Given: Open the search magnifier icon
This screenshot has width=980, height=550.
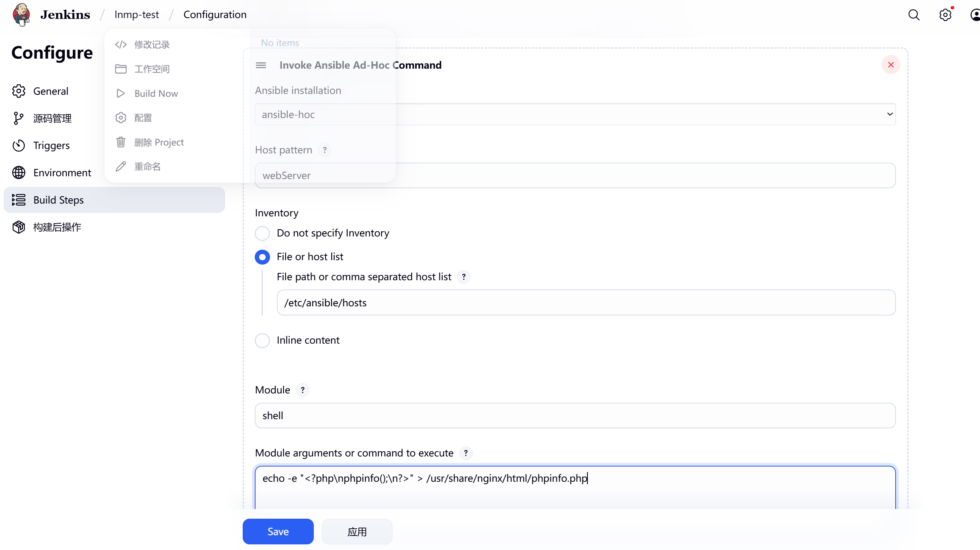Looking at the screenshot, I should [914, 15].
